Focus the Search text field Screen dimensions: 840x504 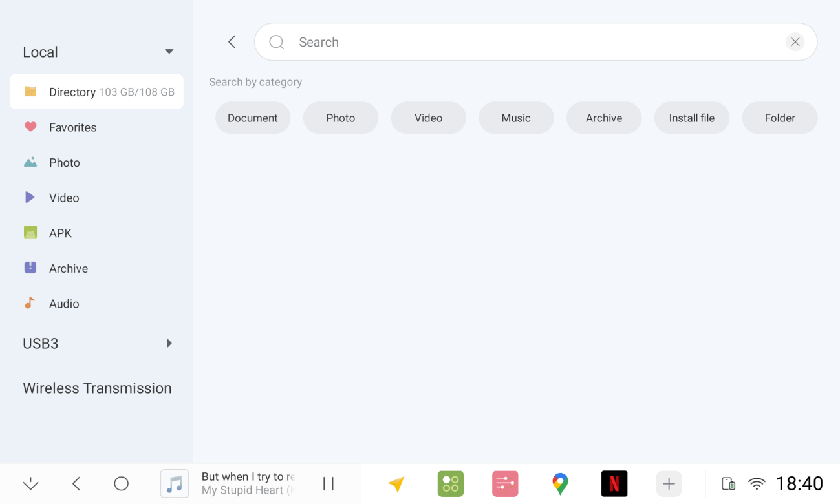(x=535, y=42)
